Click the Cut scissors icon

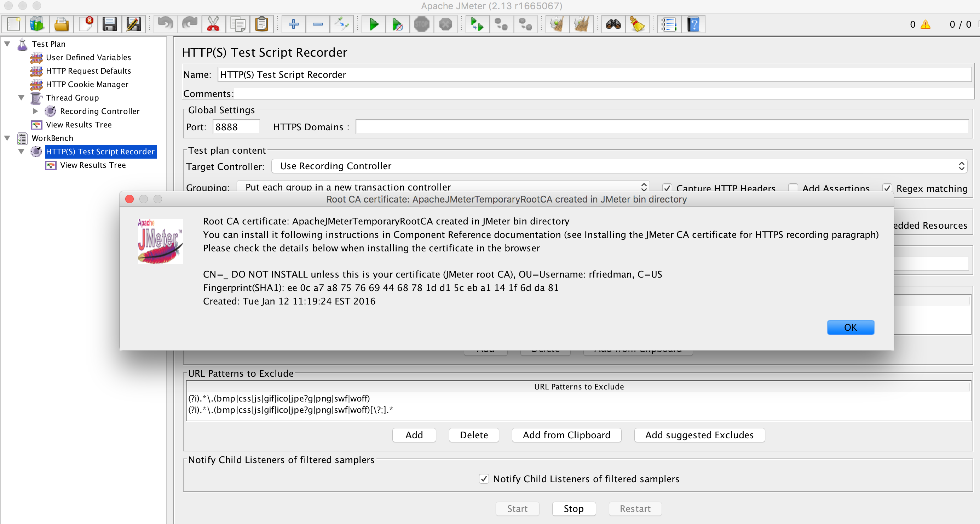[x=213, y=24]
